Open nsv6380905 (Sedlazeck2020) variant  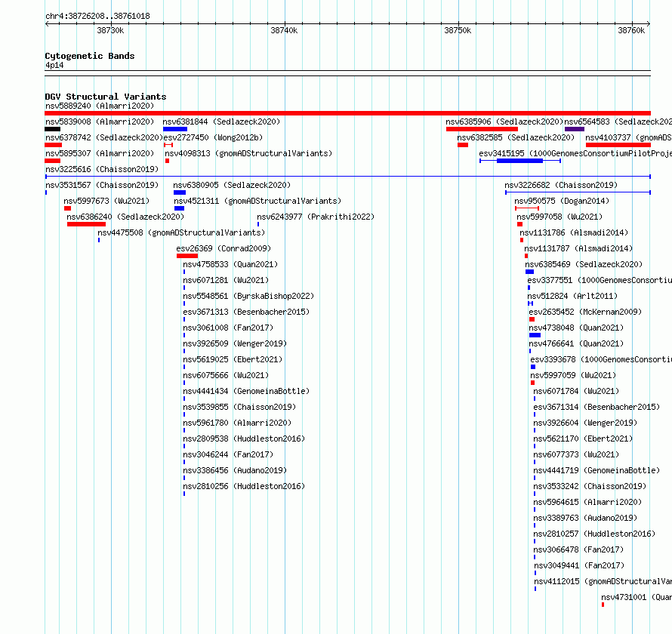(232, 185)
